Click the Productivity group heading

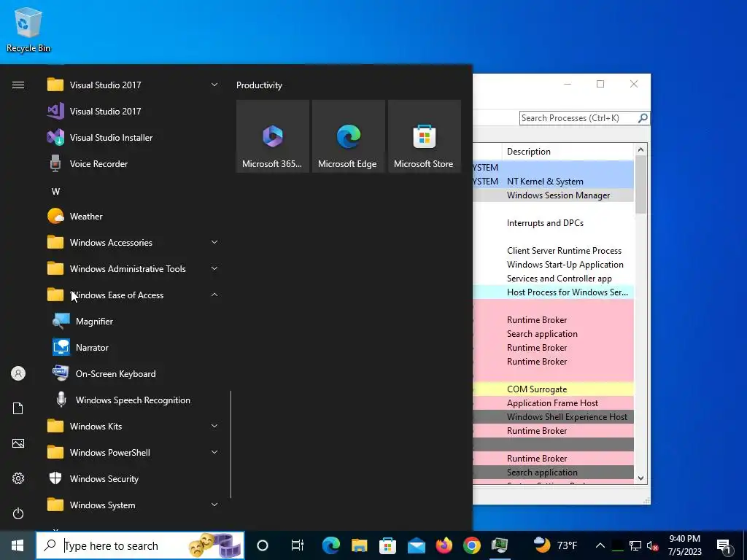click(259, 85)
